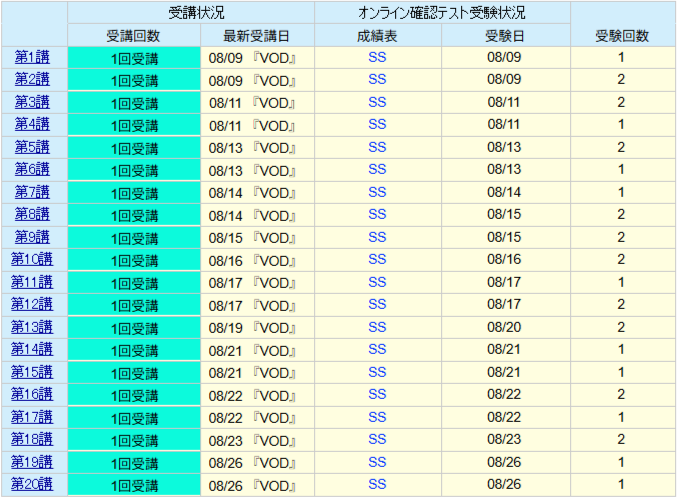Open the 第1講 lecture link
Viewport: 690px width, 502px height.
click(33, 57)
